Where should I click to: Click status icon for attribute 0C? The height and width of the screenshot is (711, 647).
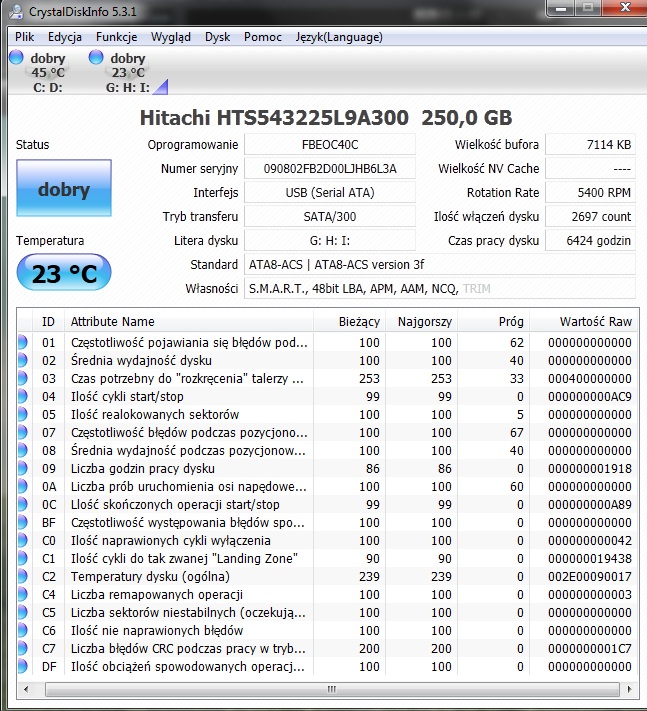23,504
